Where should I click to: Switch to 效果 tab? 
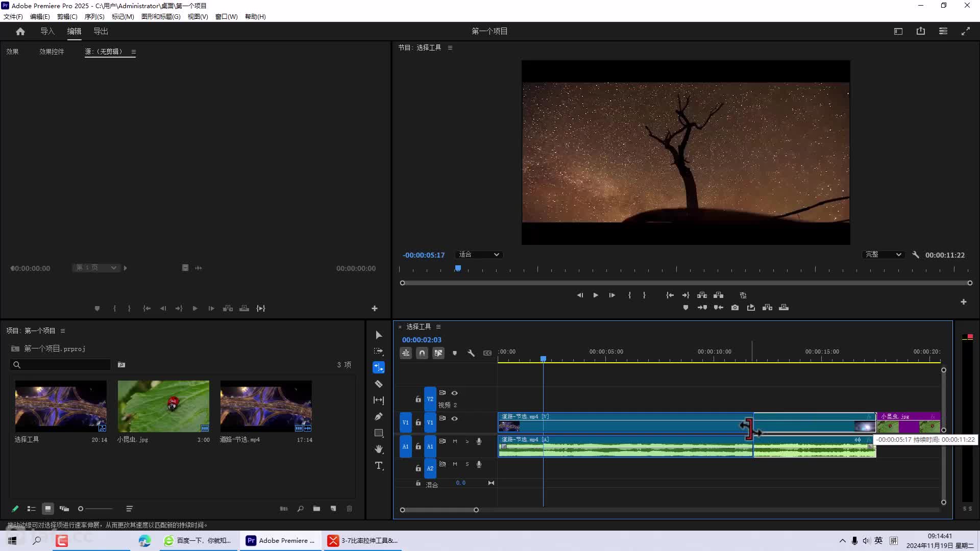pos(13,52)
